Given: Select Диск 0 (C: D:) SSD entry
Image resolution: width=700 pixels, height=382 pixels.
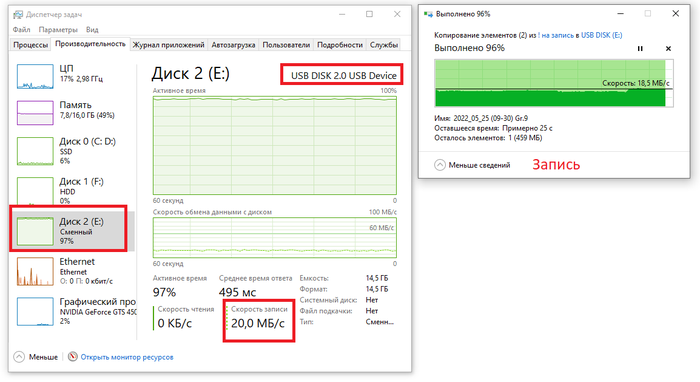Looking at the screenshot, I should (x=71, y=151).
